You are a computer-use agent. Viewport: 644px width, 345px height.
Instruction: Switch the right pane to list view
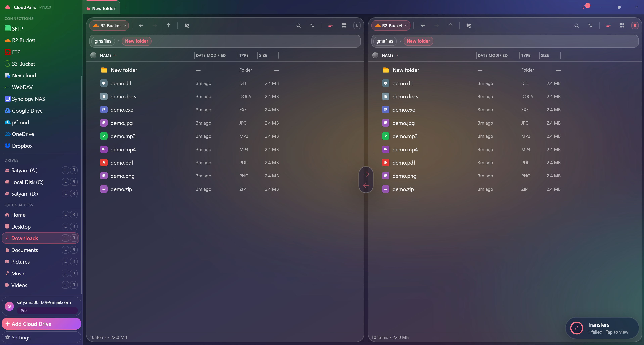pos(608,26)
